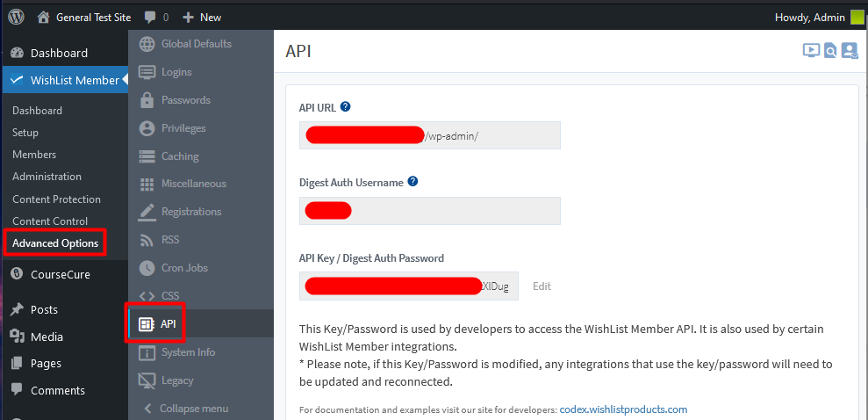Image resolution: width=868 pixels, height=420 pixels.
Task: Click New in the admin bar
Action: [211, 18]
